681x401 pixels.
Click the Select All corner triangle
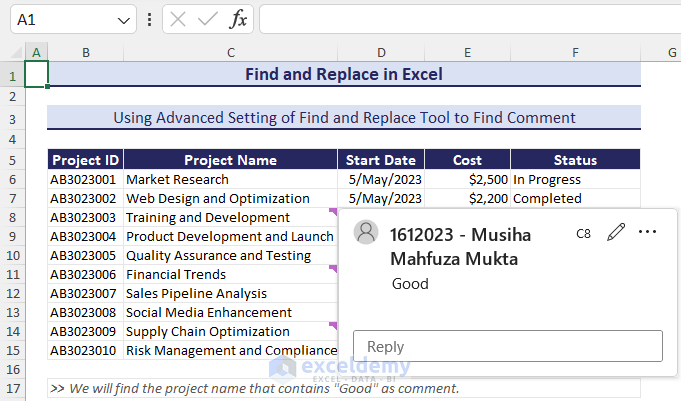pos(14,52)
